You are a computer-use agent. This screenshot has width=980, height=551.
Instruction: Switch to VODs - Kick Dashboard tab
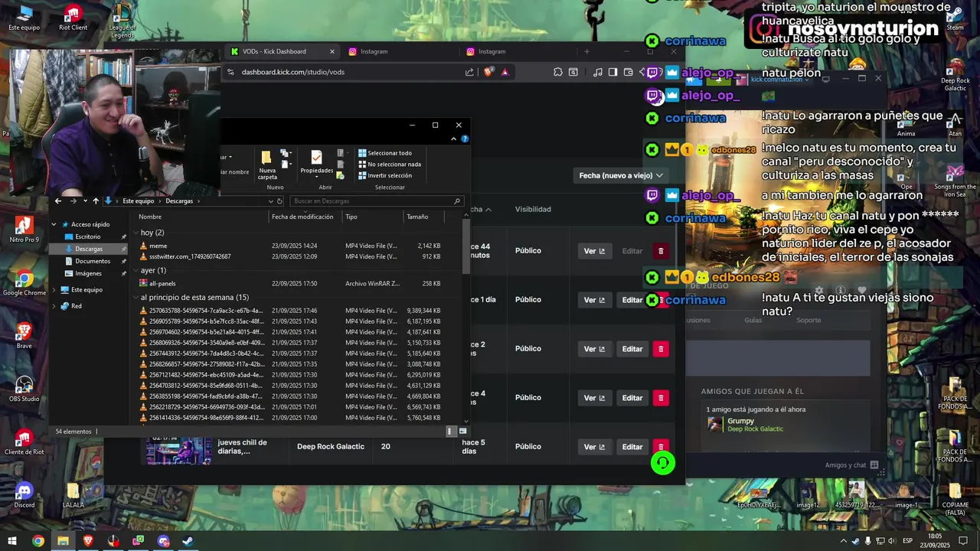[281, 51]
